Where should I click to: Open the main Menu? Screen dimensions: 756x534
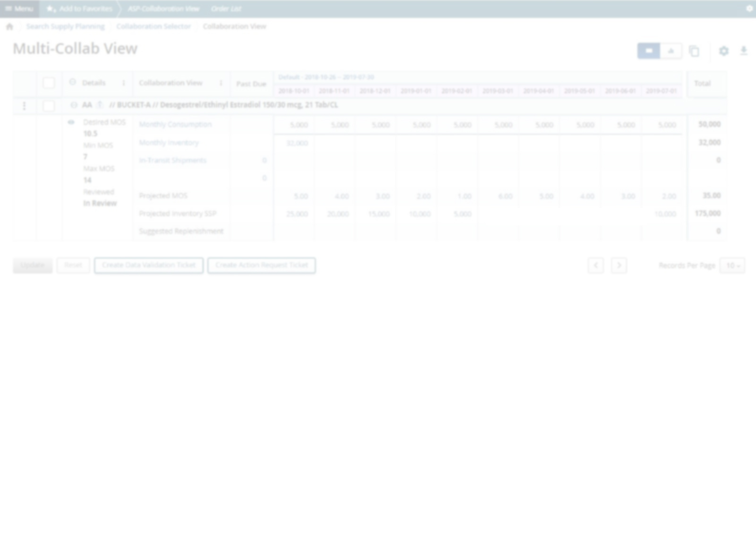(x=19, y=9)
